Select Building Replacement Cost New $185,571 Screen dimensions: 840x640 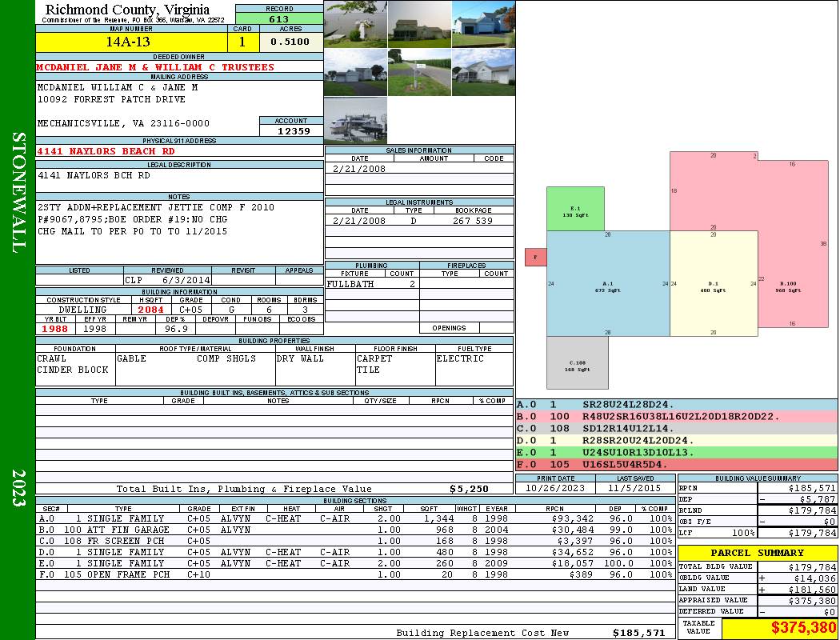[x=638, y=633]
